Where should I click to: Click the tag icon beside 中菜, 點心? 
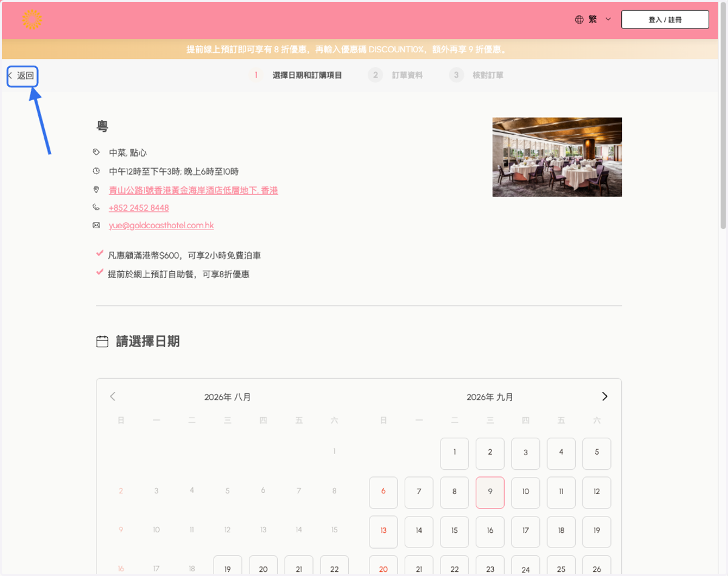pos(96,152)
